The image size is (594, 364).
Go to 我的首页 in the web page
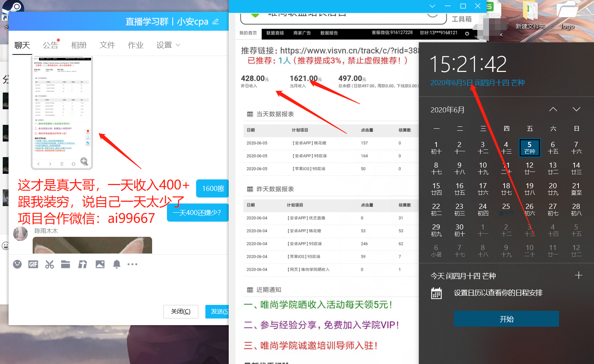click(x=248, y=33)
